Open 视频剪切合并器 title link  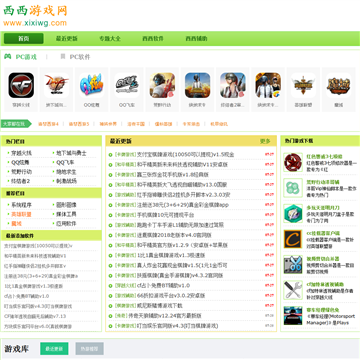coord(323,259)
